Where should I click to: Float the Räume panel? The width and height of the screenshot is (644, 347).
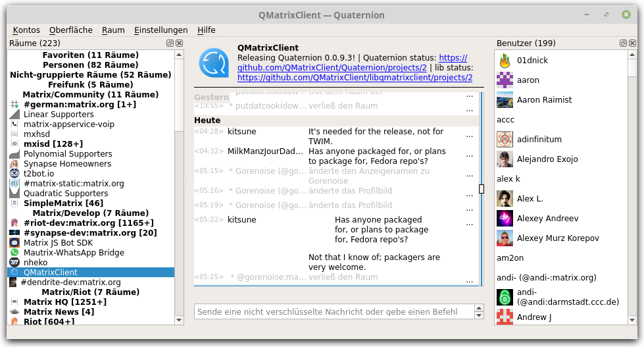(170, 43)
